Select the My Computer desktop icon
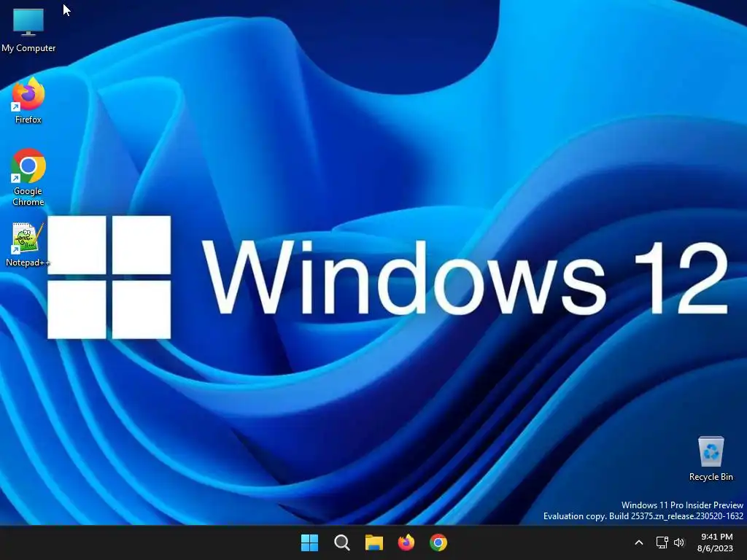 [x=28, y=29]
